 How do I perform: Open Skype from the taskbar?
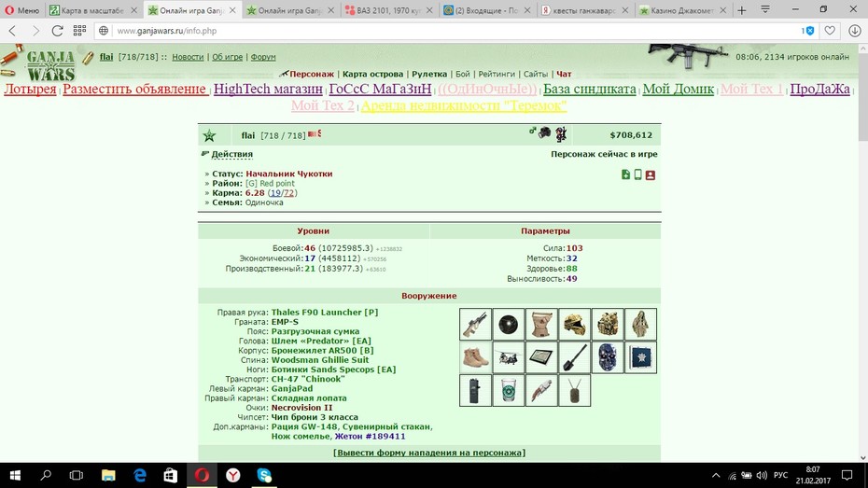pyautogui.click(x=264, y=475)
